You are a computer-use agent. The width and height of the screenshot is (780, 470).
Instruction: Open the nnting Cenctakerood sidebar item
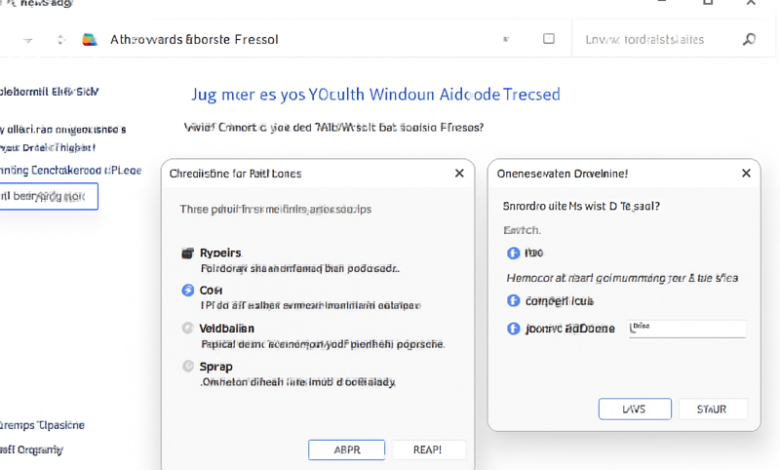[x=71, y=171]
